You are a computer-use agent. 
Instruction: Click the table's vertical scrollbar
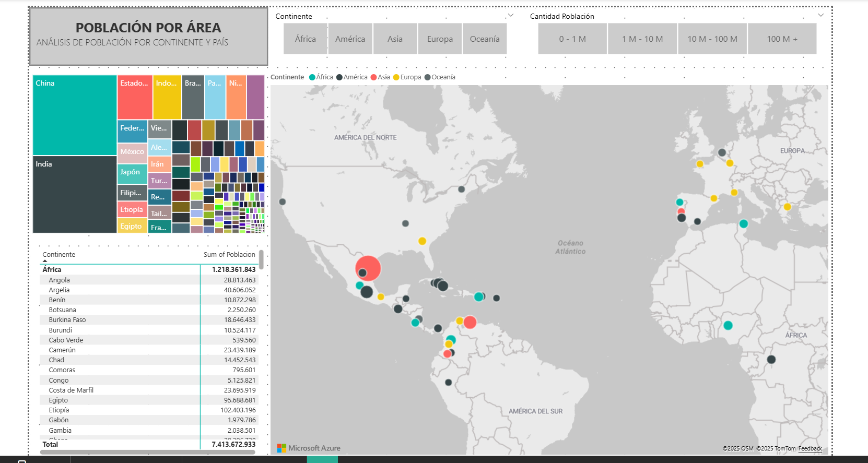coord(261,259)
